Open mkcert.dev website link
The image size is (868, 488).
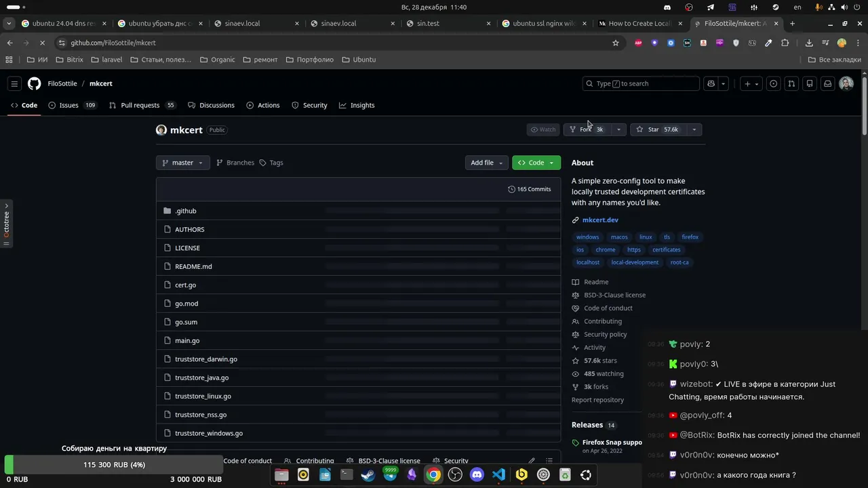[600, 220]
